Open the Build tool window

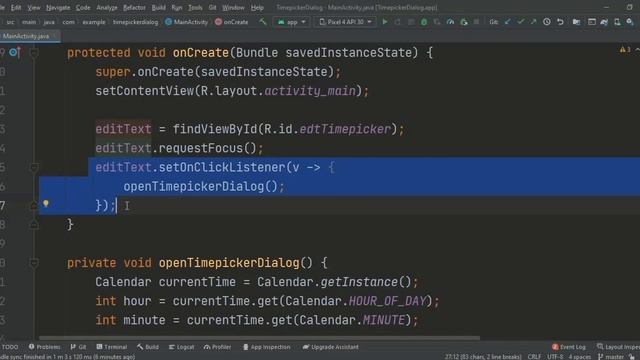tap(148, 347)
